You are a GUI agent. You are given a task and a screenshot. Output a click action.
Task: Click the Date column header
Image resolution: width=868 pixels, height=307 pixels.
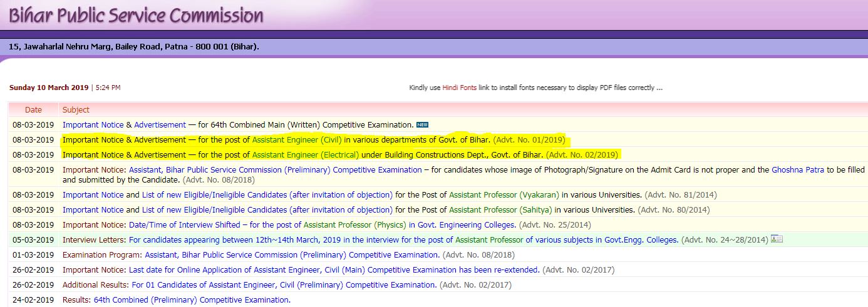point(34,109)
